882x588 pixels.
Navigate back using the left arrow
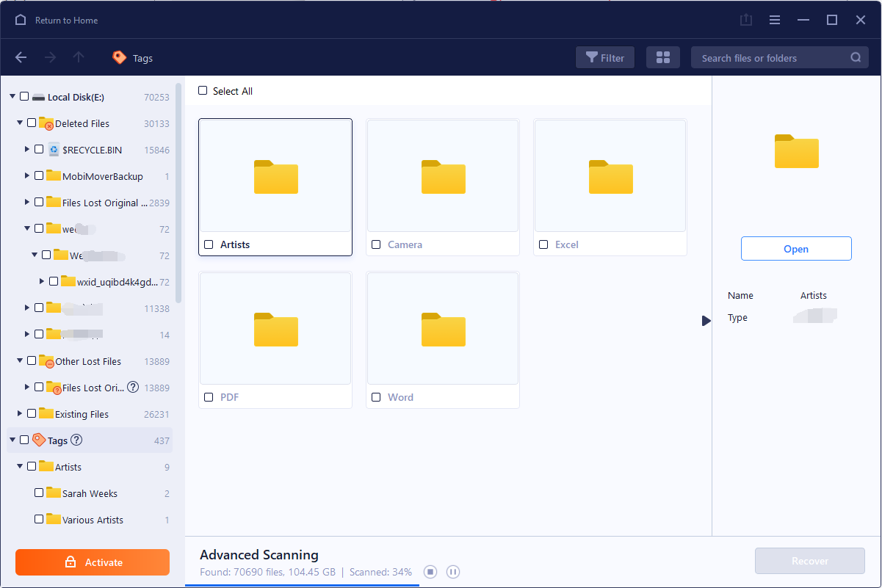[x=21, y=57]
